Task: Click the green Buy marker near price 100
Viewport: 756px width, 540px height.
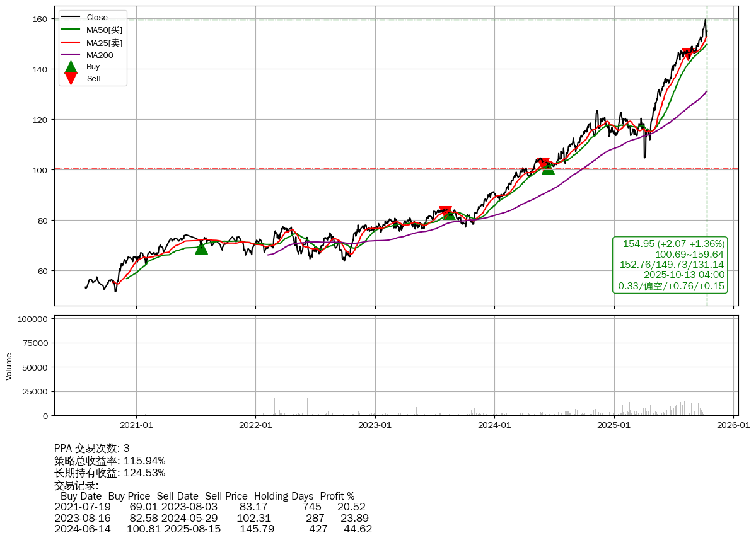Action: 548,168
